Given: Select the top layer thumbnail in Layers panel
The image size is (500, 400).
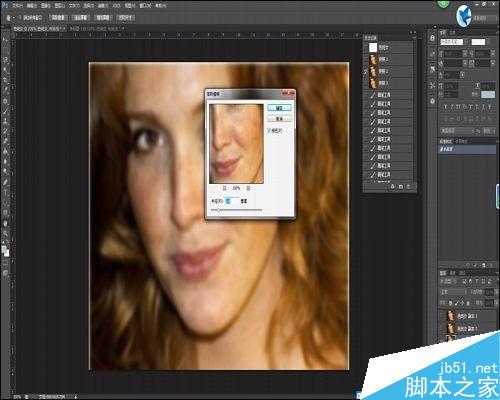Looking at the screenshot, I should pyautogui.click(x=451, y=315).
